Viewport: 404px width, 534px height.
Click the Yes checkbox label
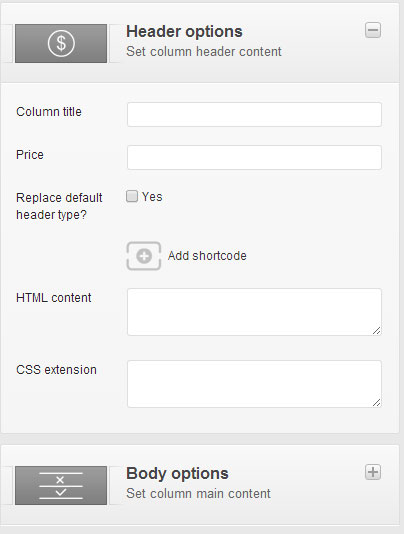152,197
